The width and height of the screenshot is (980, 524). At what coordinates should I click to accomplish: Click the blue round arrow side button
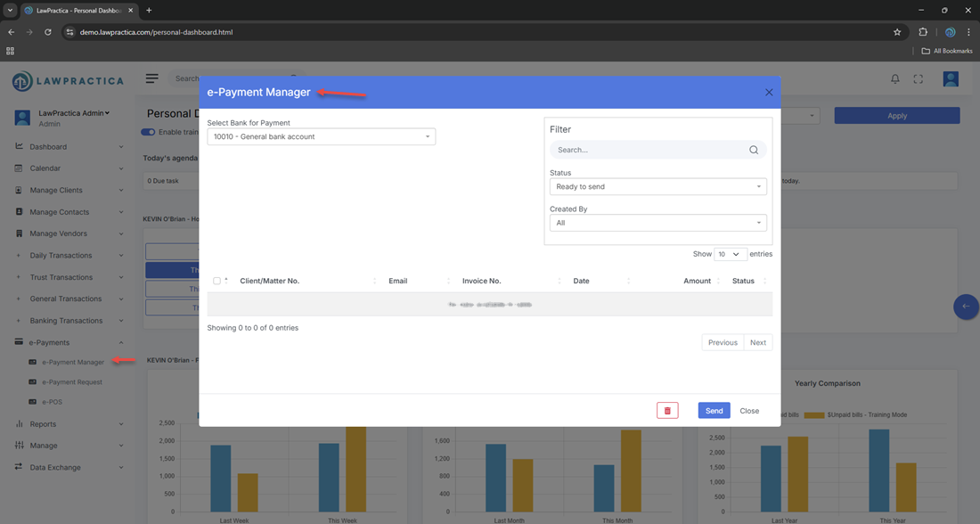click(x=966, y=307)
